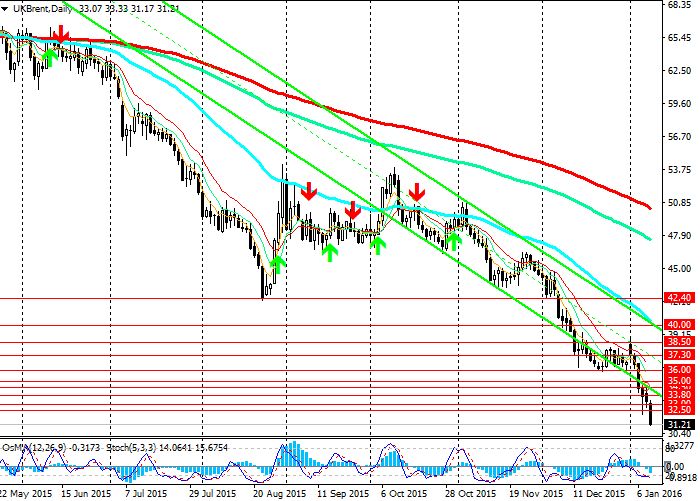
Task: Select the 40.00 red price level label
Action: click(679, 325)
